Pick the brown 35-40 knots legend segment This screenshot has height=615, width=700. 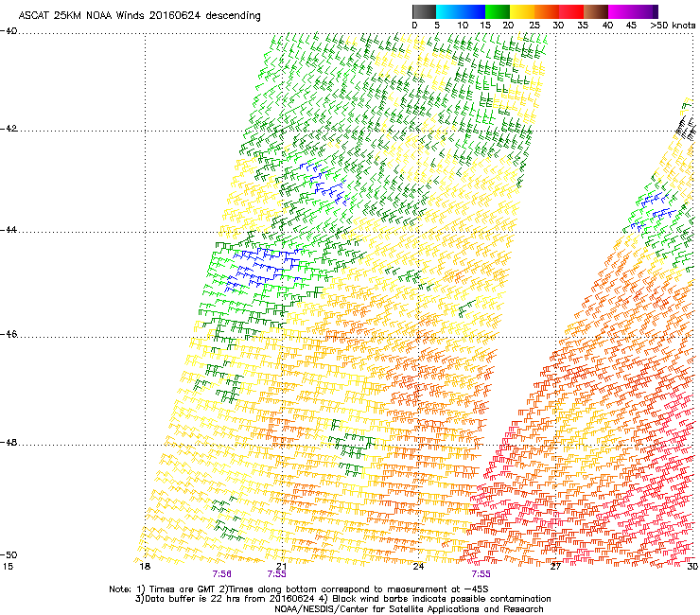(596, 11)
